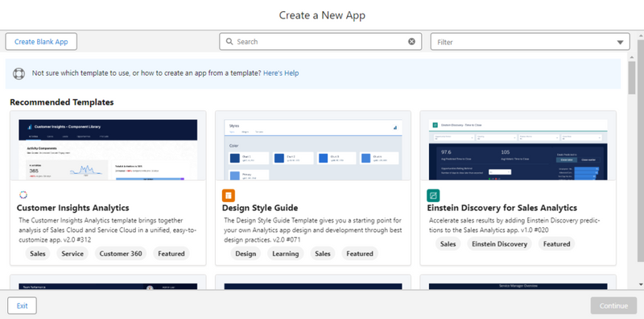This screenshot has width=644, height=319.
Task: Select the Design Style Guide preview thumbnail
Action: point(313,150)
